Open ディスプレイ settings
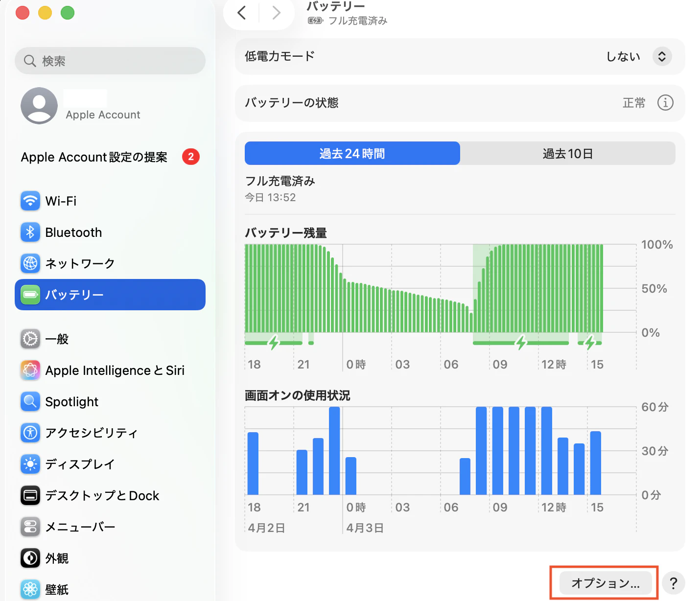Screen dimensions: 700x601 [110, 464]
